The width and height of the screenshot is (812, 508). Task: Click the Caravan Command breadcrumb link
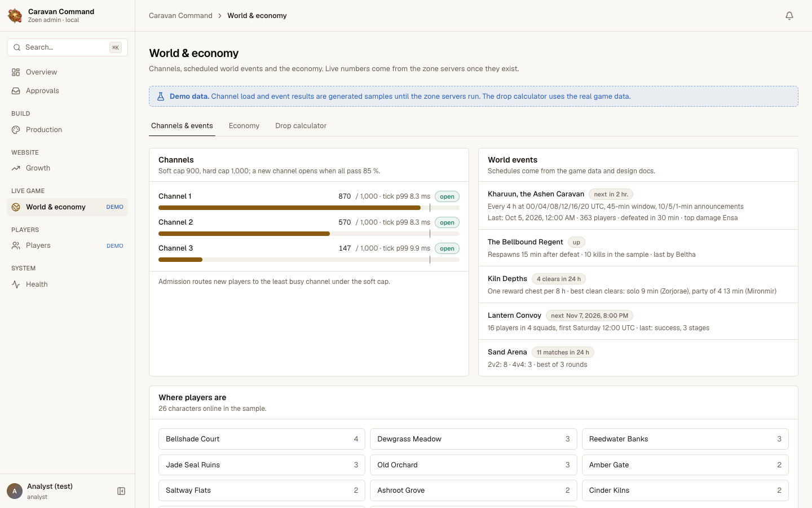click(x=180, y=16)
